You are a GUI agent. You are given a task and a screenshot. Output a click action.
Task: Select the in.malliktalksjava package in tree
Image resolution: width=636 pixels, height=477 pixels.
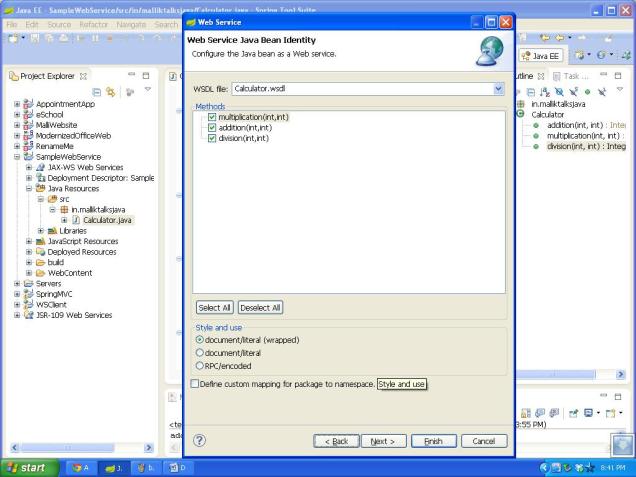(98, 209)
